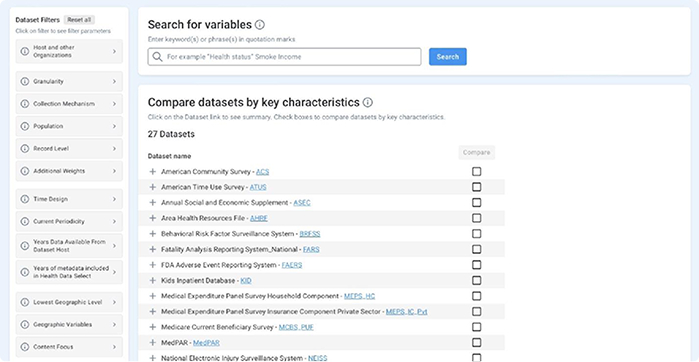699x362 pixels.
Task: Expand American Community Survey row with plus
Action: tap(152, 172)
